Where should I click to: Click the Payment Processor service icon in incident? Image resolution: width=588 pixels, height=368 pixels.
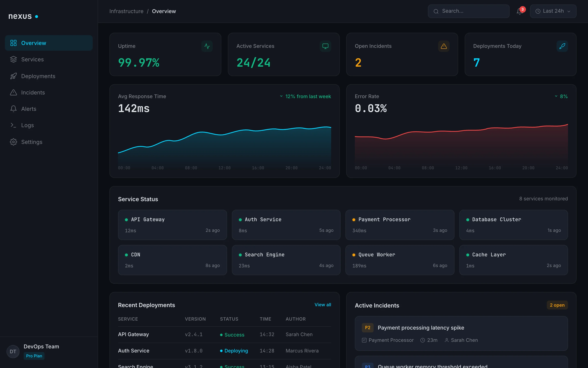364,340
